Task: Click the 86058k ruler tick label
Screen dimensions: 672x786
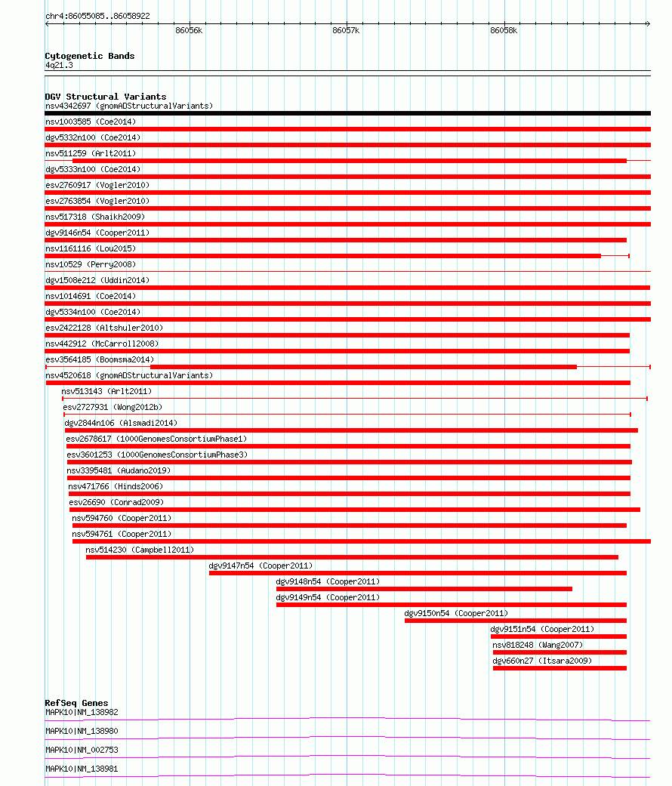Action: click(504, 30)
